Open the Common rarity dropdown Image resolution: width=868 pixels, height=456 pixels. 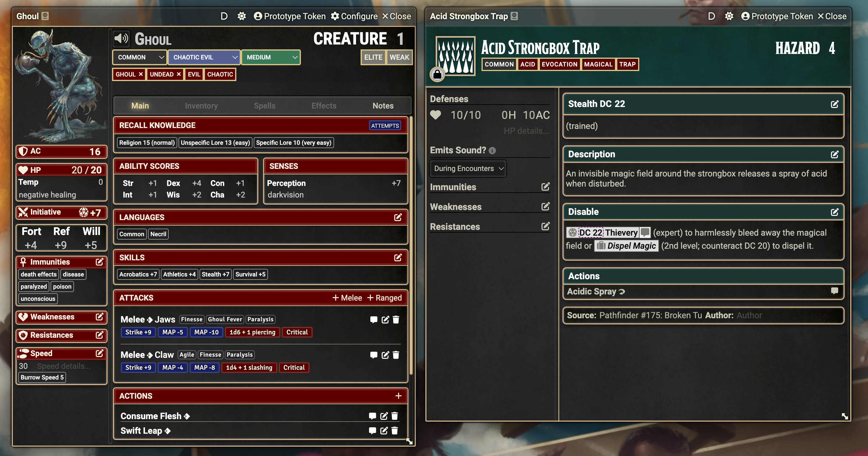[140, 57]
